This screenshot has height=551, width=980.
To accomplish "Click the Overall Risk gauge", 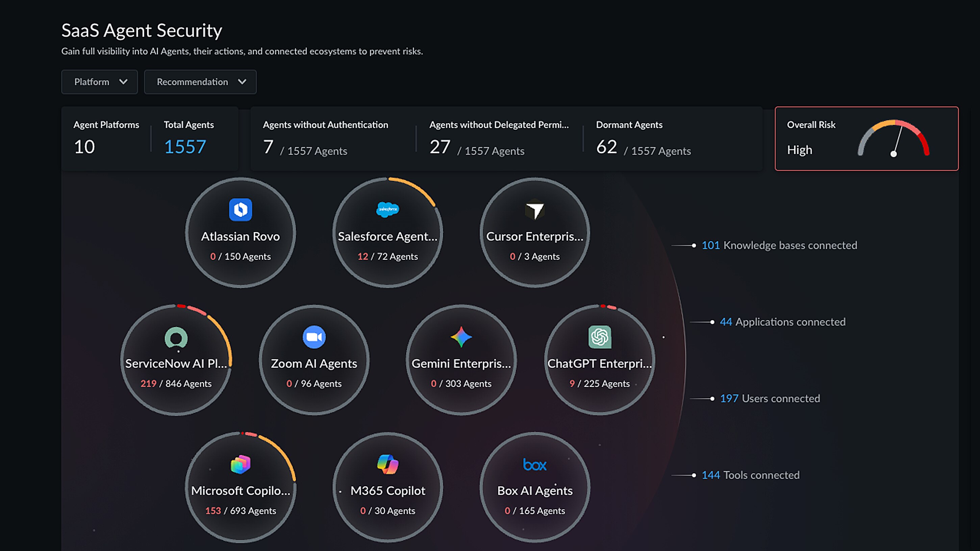I will pos(893,138).
